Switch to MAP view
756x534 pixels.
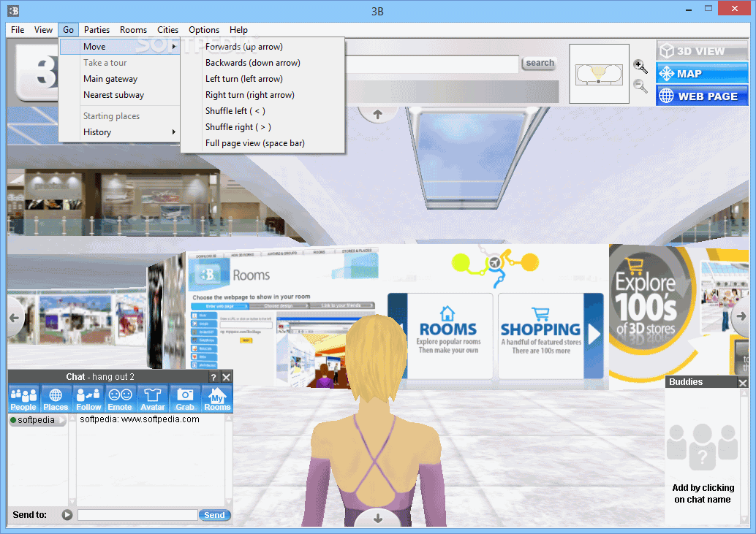[x=702, y=74]
